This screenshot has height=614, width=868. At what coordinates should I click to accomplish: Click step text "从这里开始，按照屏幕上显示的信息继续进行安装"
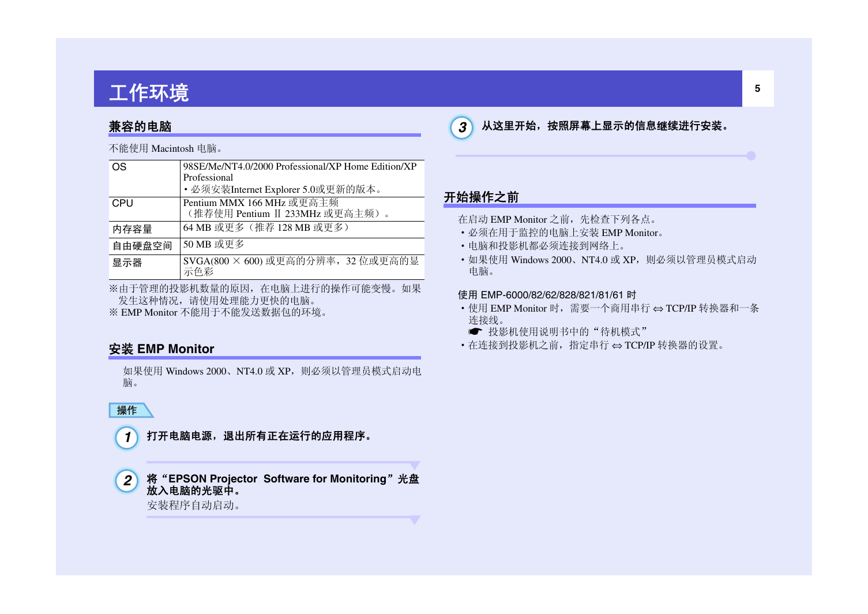pos(606,126)
